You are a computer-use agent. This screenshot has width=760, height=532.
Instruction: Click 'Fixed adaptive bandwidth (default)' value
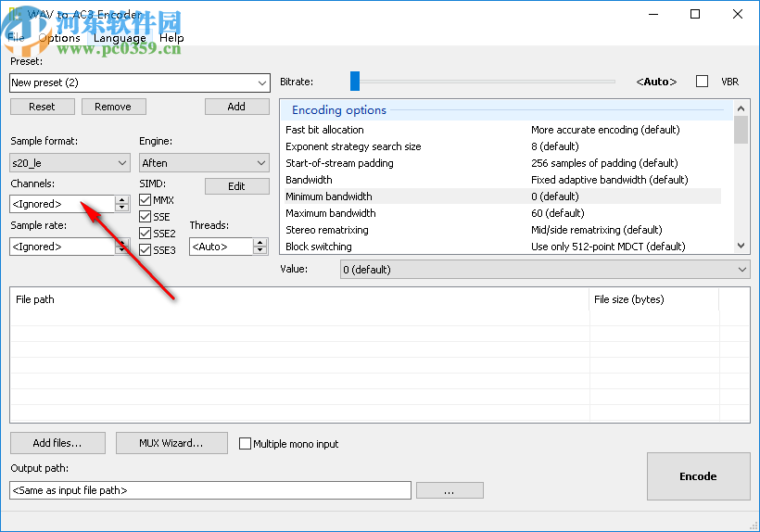pos(609,180)
